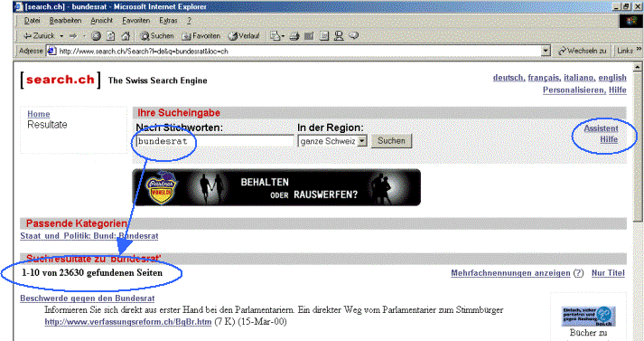Image resolution: width=644 pixels, height=341 pixels.
Task: Open the Ansicht menu
Action: point(101,21)
